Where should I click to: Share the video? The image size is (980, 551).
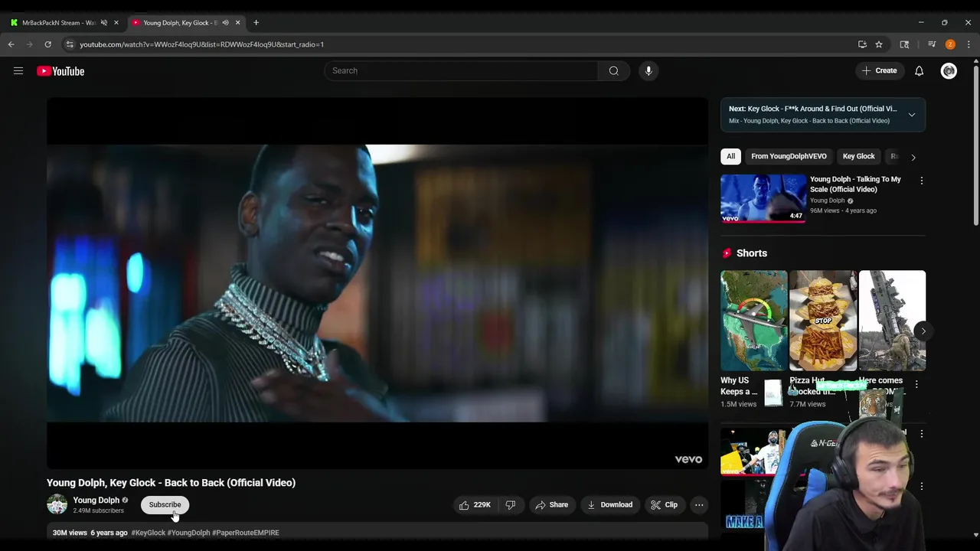551,505
